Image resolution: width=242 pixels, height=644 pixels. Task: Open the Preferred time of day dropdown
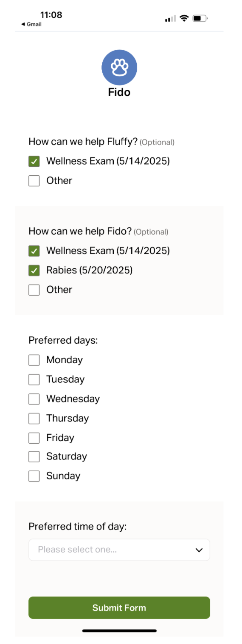click(119, 550)
